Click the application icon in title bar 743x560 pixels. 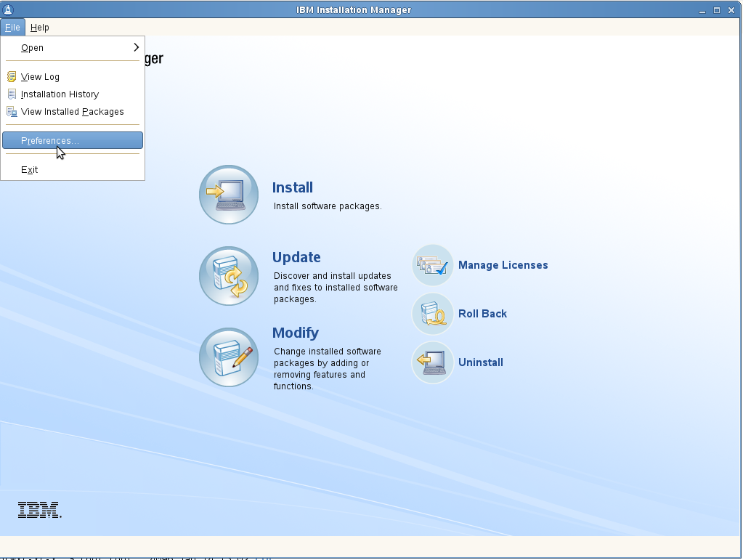pos(8,9)
